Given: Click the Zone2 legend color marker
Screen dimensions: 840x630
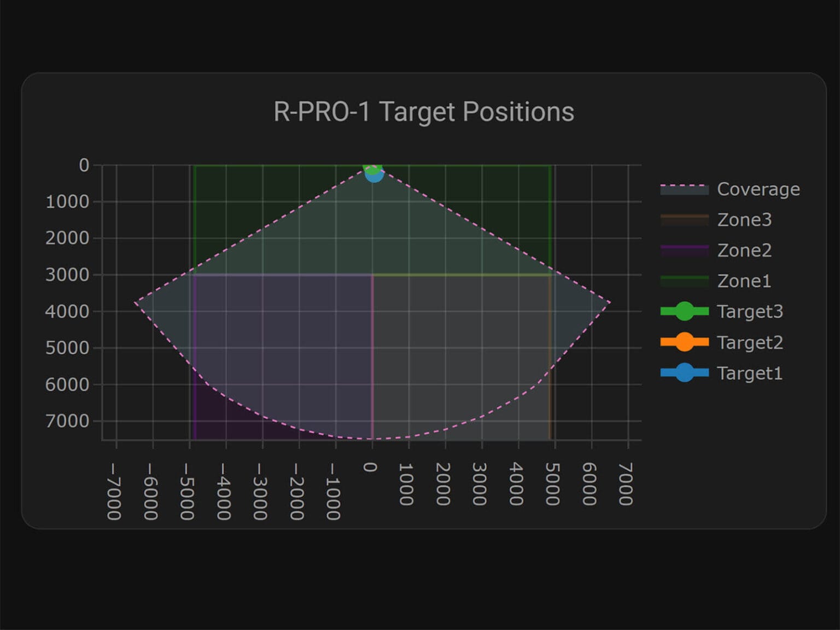Looking at the screenshot, I should tap(684, 250).
